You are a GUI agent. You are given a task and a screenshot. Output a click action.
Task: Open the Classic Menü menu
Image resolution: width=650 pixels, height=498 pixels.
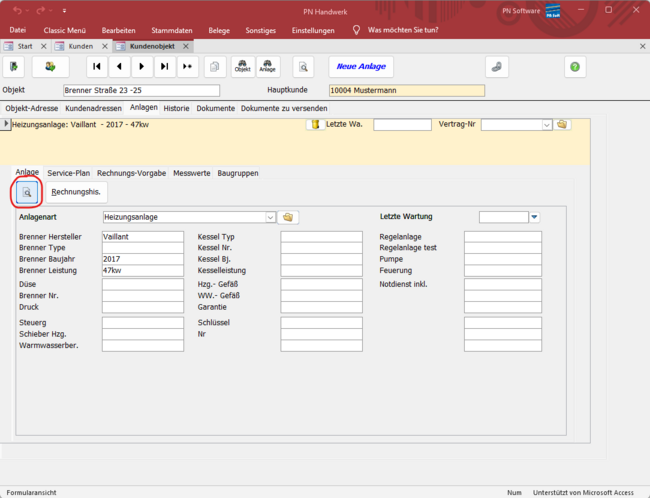65,30
